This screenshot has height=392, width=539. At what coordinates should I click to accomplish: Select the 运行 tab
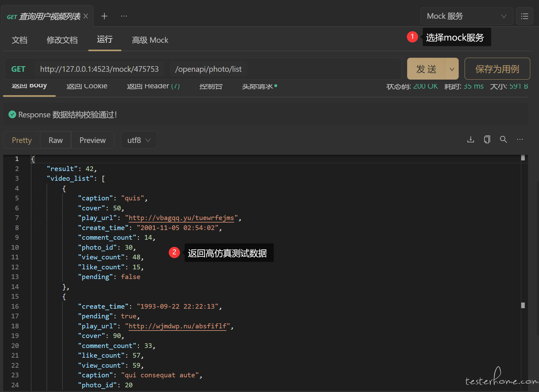point(105,39)
